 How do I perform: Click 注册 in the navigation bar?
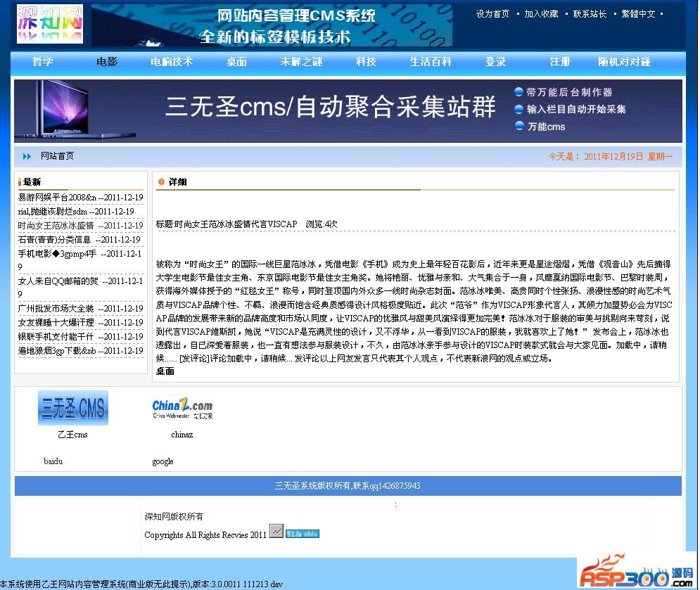[x=560, y=62]
